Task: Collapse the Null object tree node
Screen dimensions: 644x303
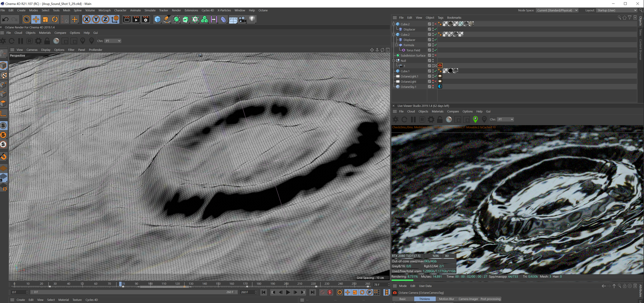Action: 394,61
